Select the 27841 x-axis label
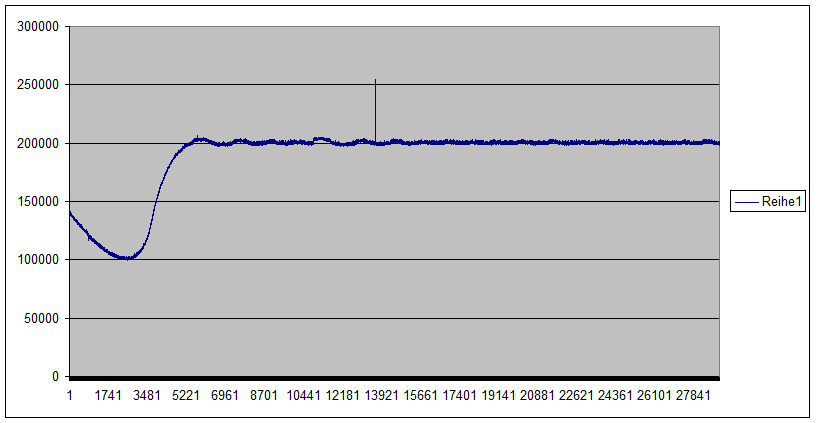 tap(692, 396)
